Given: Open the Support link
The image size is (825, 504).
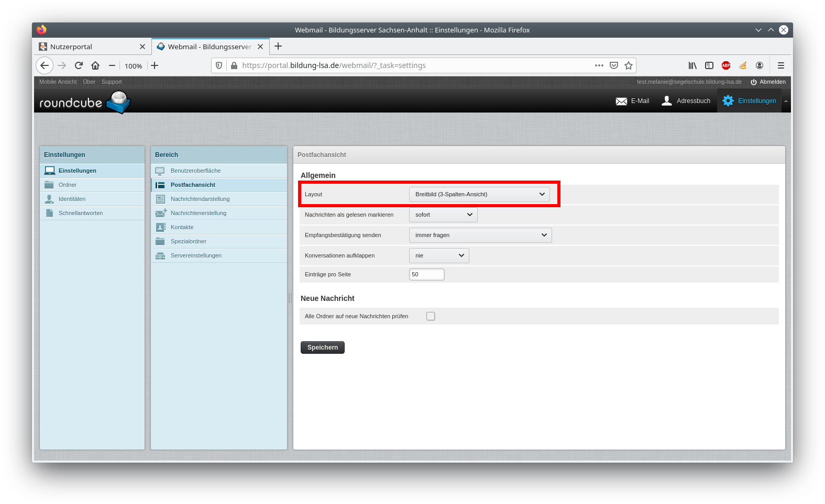Looking at the screenshot, I should coord(112,82).
